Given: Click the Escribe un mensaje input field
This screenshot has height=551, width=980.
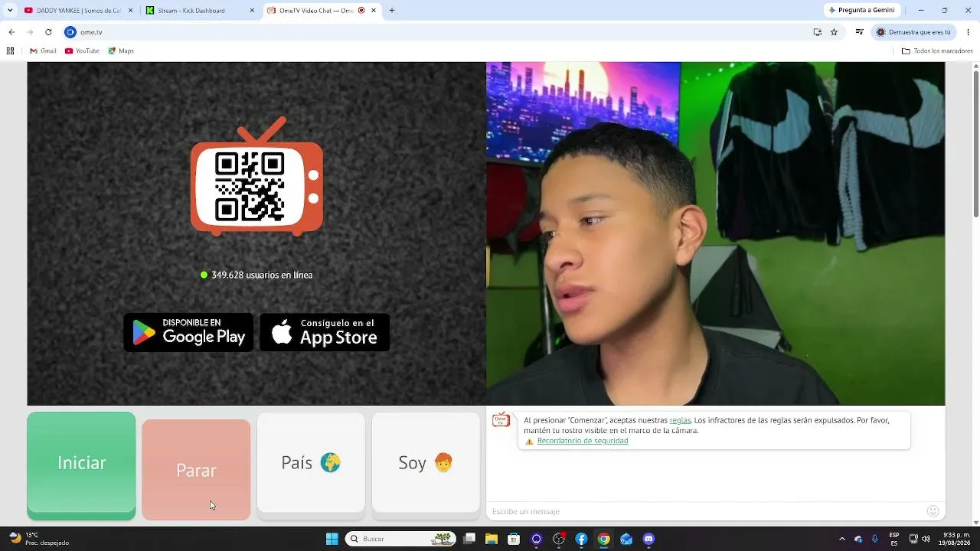Looking at the screenshot, I should pos(705,511).
